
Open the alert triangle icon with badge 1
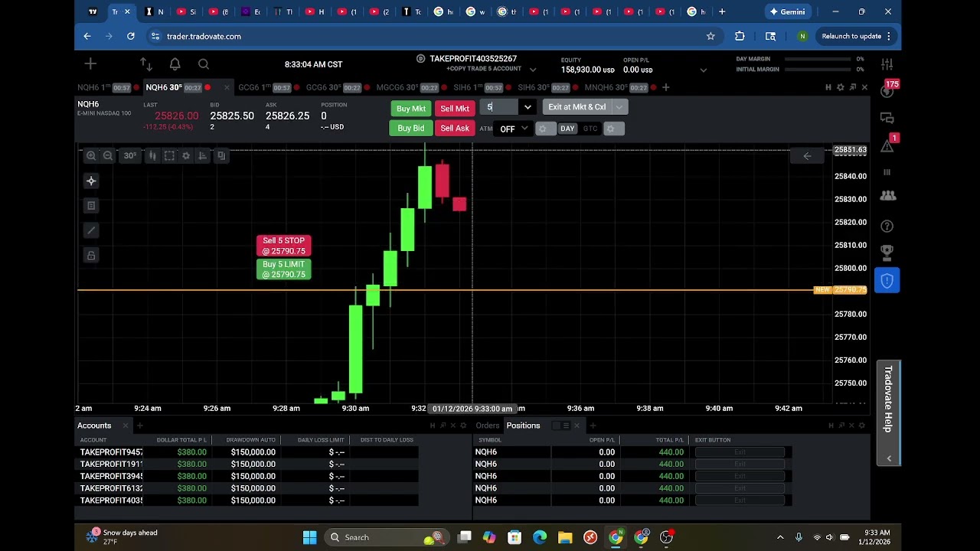[x=887, y=145]
